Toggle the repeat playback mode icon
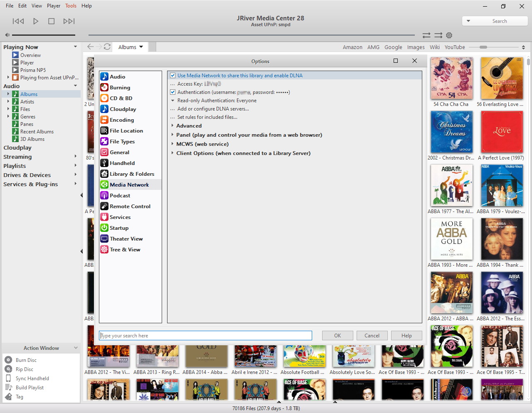 tap(426, 35)
